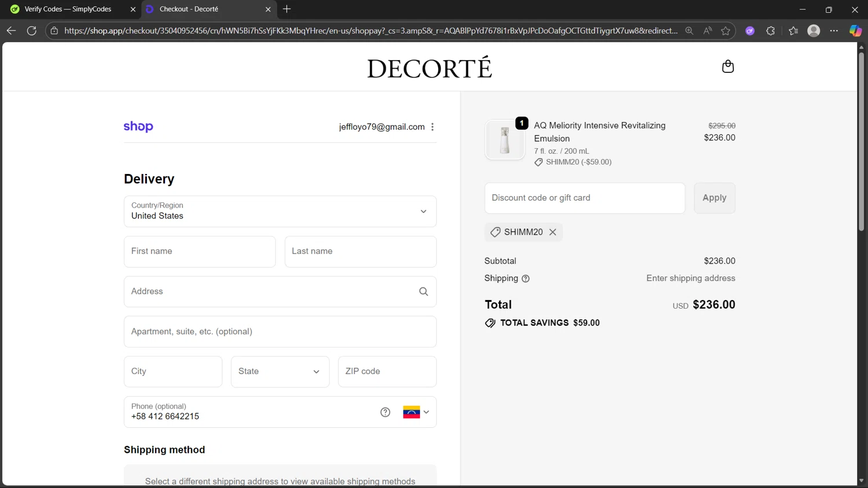Image resolution: width=868 pixels, height=488 pixels.
Task: Expand the State dropdown
Action: coord(280,371)
